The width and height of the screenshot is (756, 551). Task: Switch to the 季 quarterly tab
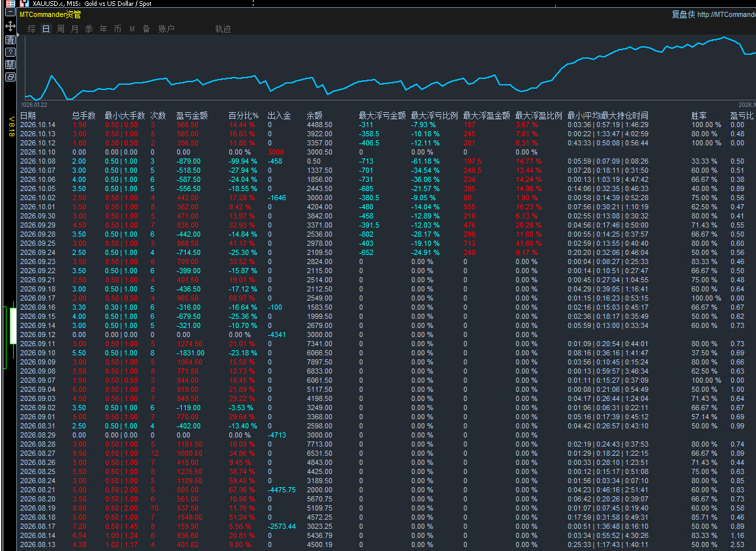[89, 29]
